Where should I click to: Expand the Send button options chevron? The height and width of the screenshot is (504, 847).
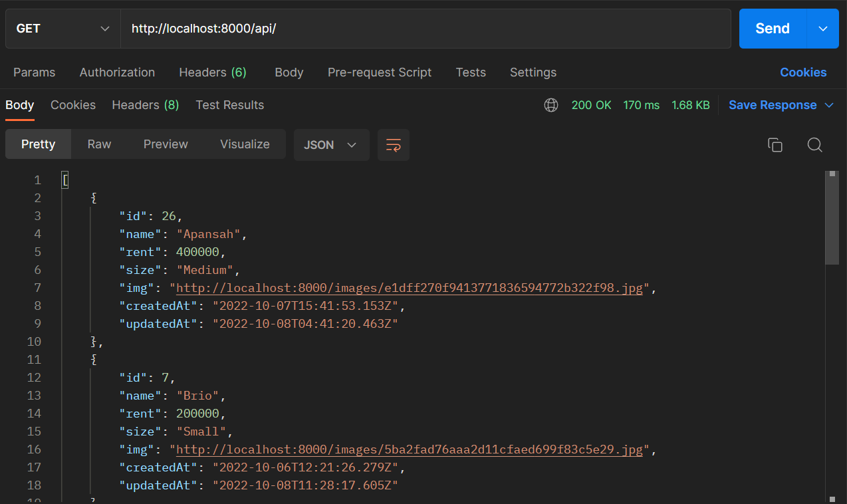pyautogui.click(x=822, y=29)
